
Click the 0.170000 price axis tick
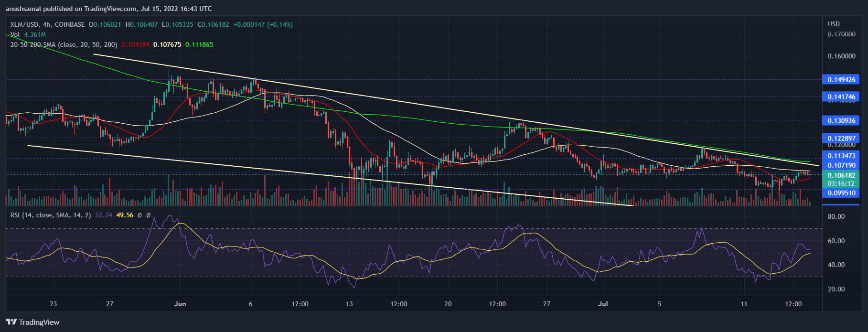[x=841, y=34]
